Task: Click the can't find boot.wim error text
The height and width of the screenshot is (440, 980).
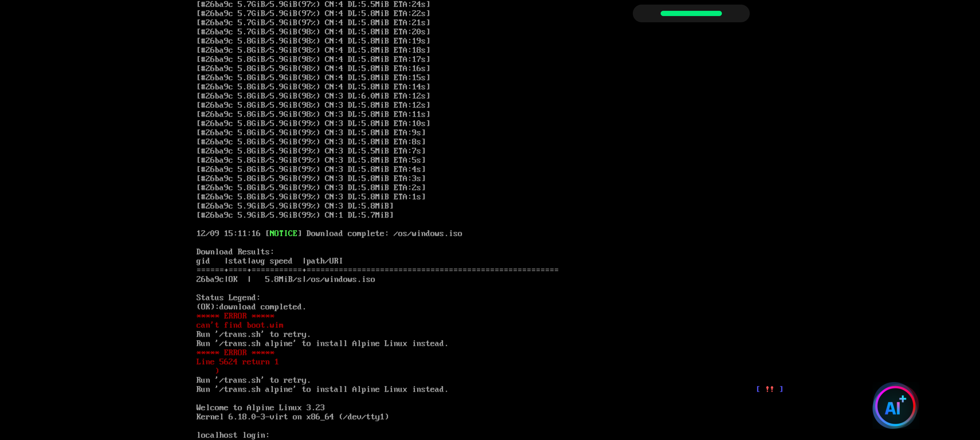Action: pos(240,325)
